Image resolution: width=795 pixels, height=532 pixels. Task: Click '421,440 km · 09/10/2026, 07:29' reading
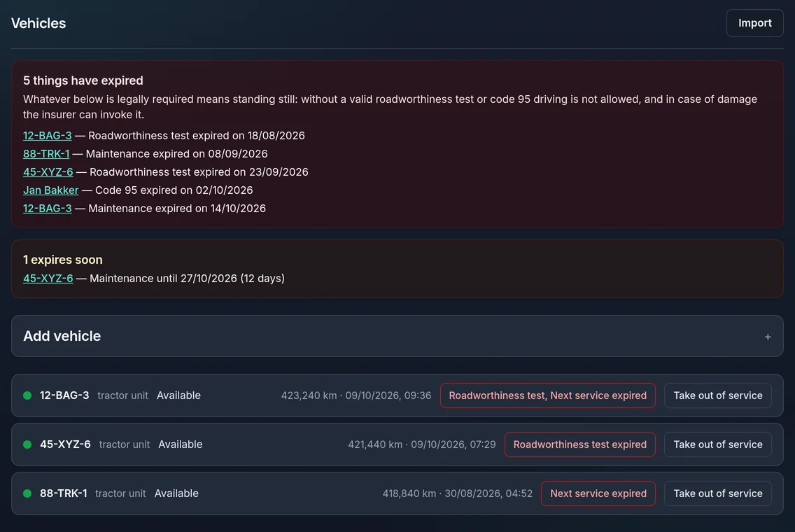tap(421, 444)
